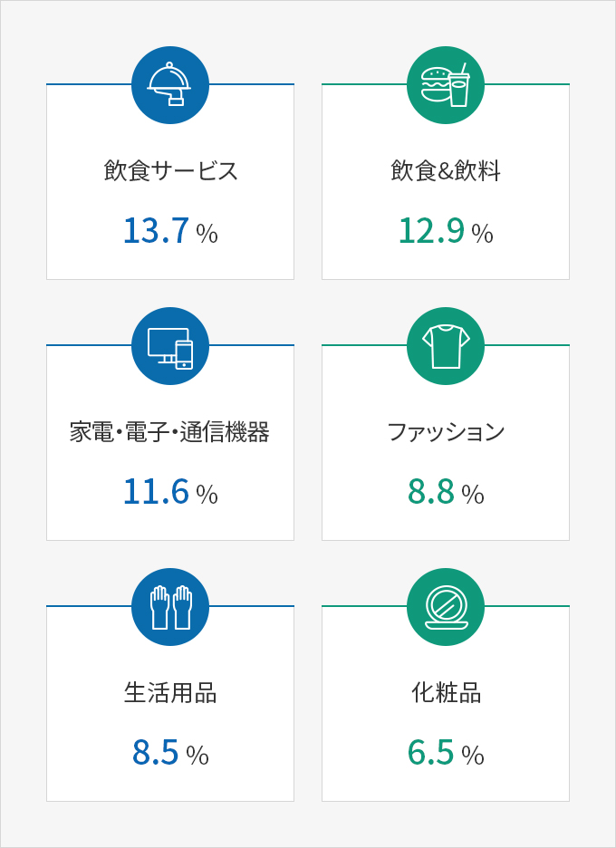
Task: Select the rubber gloves household goods icon
Action: [170, 607]
